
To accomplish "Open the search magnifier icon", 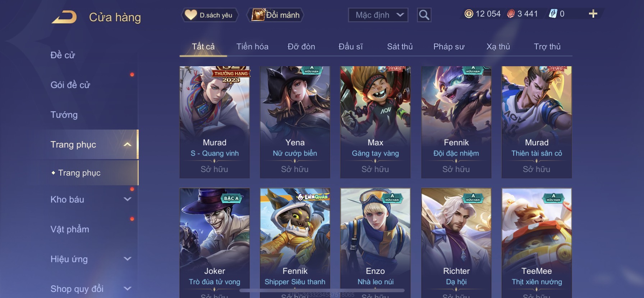I will [424, 15].
